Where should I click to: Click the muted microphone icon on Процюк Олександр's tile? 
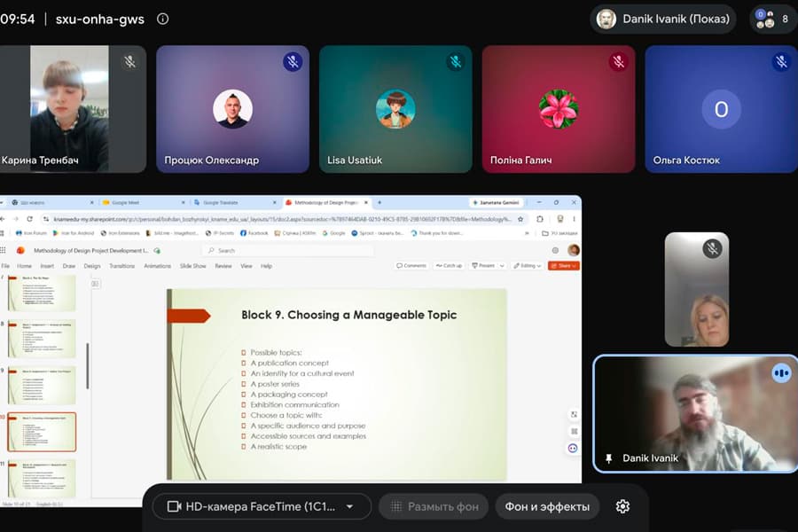coord(293,61)
